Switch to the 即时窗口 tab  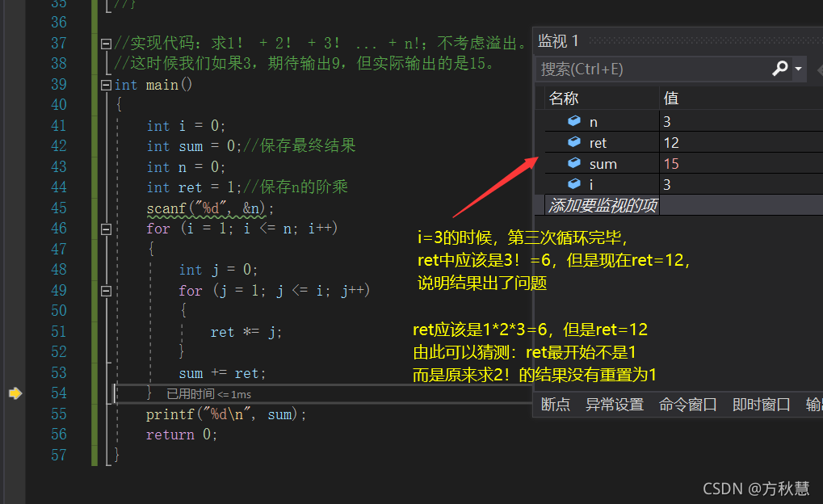[x=762, y=405]
